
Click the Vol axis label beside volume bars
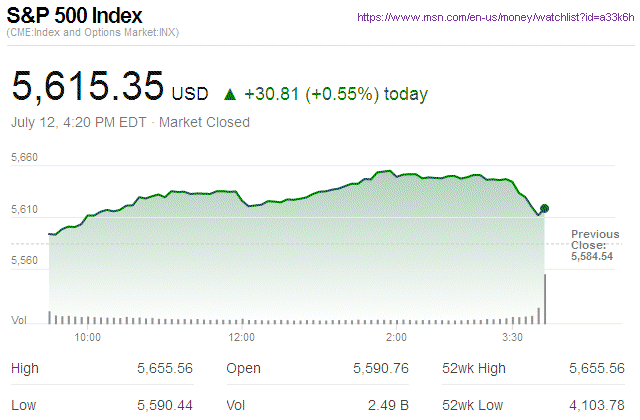[18, 320]
